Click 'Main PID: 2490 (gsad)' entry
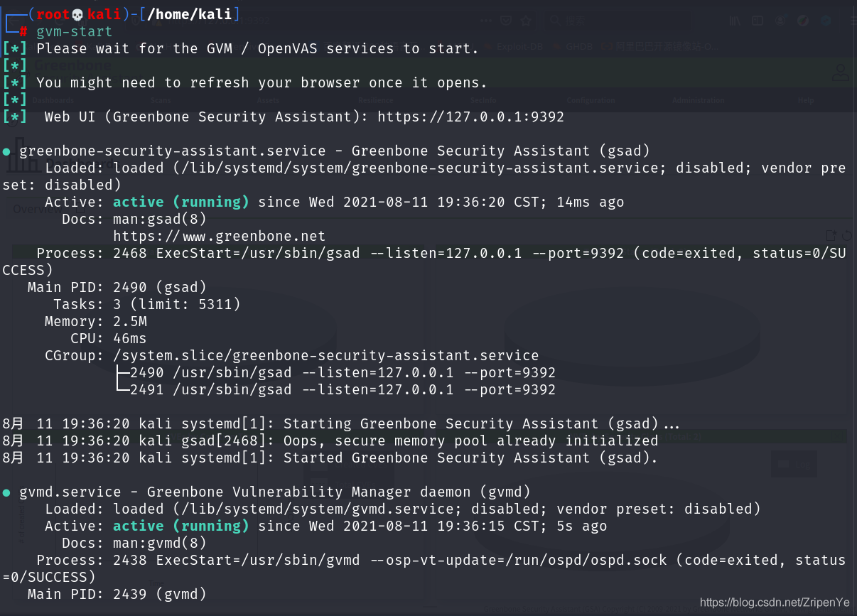Screen dimensions: 857x616 pos(117,287)
